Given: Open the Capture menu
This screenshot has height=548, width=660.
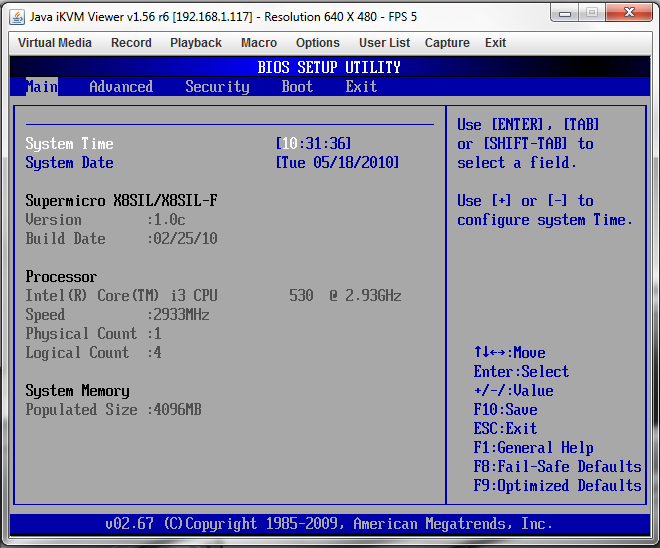Looking at the screenshot, I should [x=447, y=43].
